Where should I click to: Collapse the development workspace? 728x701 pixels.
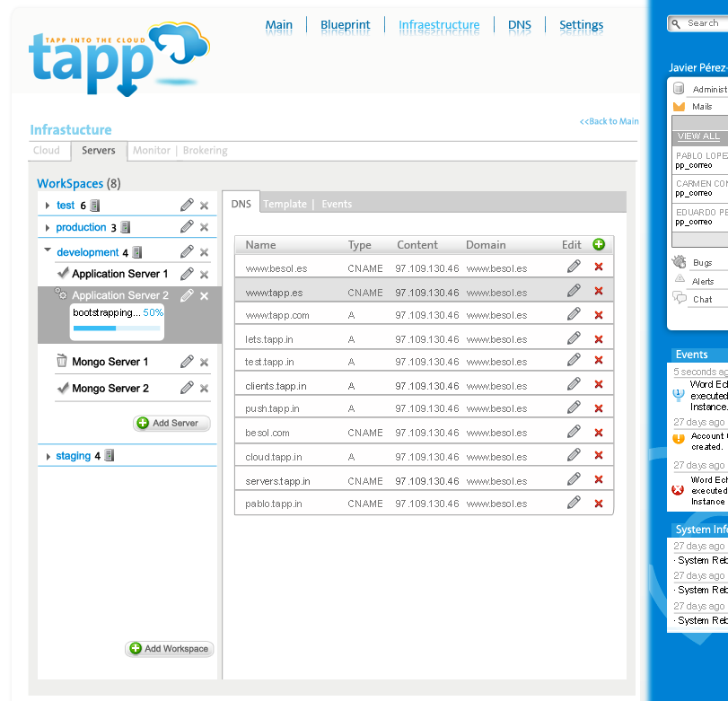pyautogui.click(x=48, y=250)
